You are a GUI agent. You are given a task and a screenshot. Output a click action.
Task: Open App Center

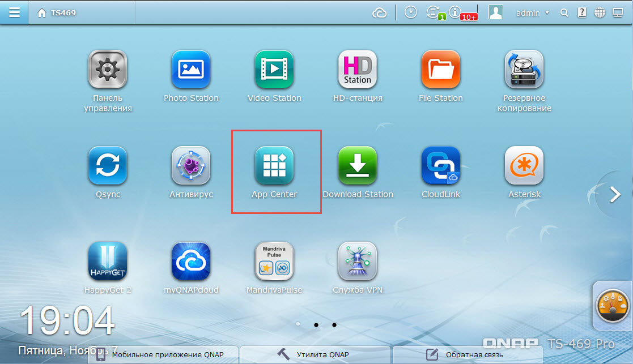click(274, 165)
